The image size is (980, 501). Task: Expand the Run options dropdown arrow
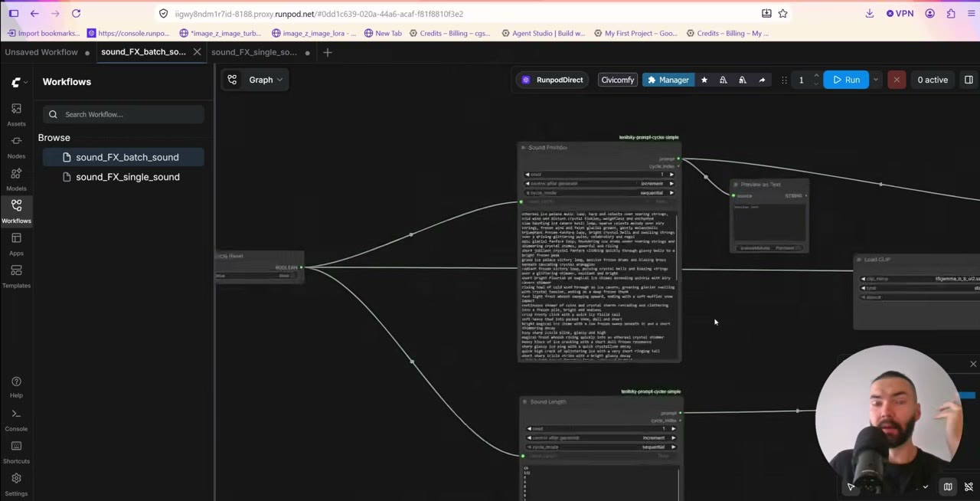(x=876, y=80)
